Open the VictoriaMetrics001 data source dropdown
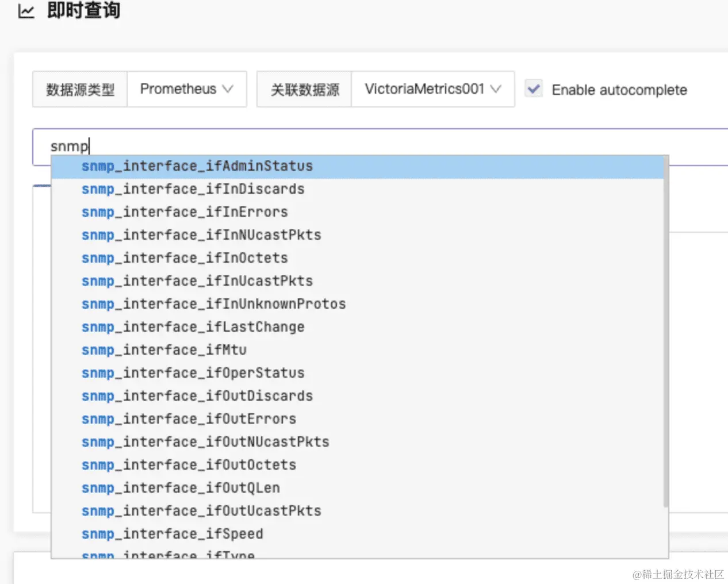The width and height of the screenshot is (728, 584). (432, 89)
